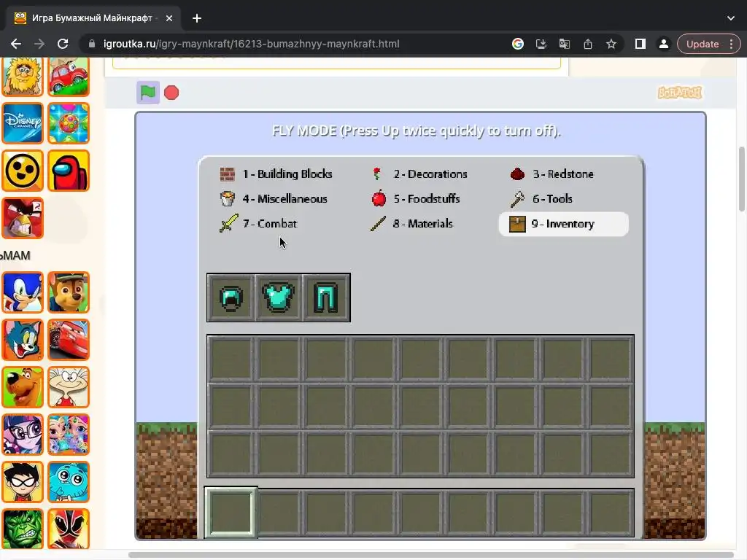This screenshot has width=747, height=560.
Task: Open a new browser tab
Action: click(197, 18)
